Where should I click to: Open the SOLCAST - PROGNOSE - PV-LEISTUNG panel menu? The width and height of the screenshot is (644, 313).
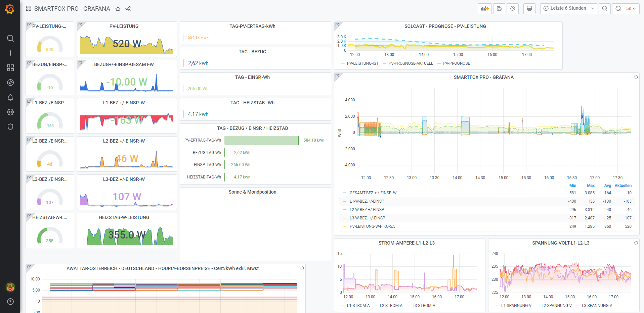click(x=445, y=26)
